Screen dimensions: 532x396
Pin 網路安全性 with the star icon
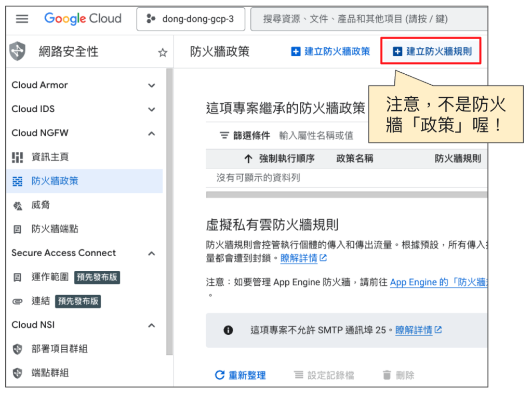tap(163, 52)
